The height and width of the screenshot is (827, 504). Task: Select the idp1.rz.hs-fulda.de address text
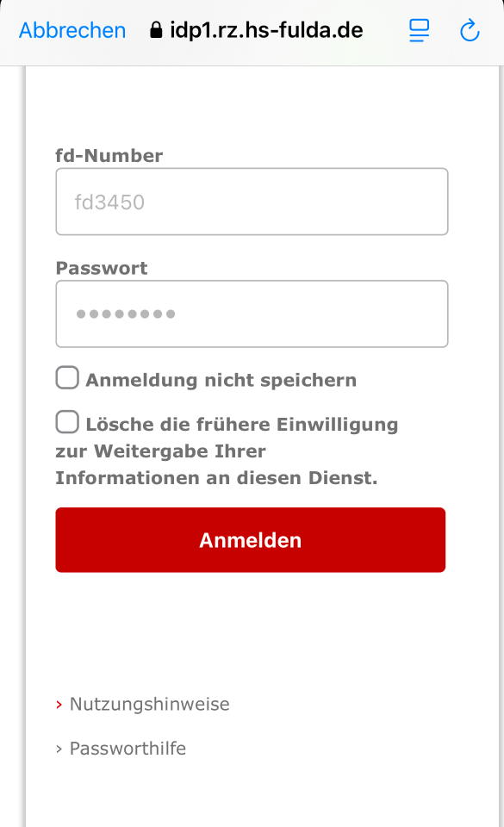click(266, 31)
